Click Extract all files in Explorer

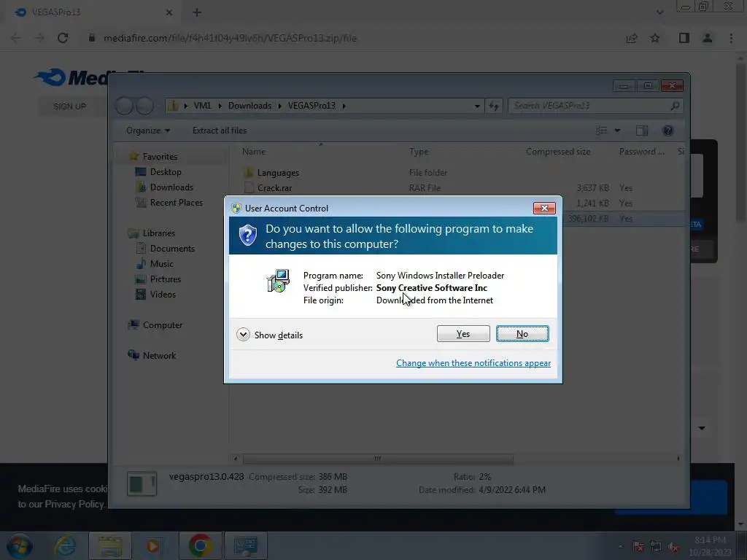pos(220,131)
